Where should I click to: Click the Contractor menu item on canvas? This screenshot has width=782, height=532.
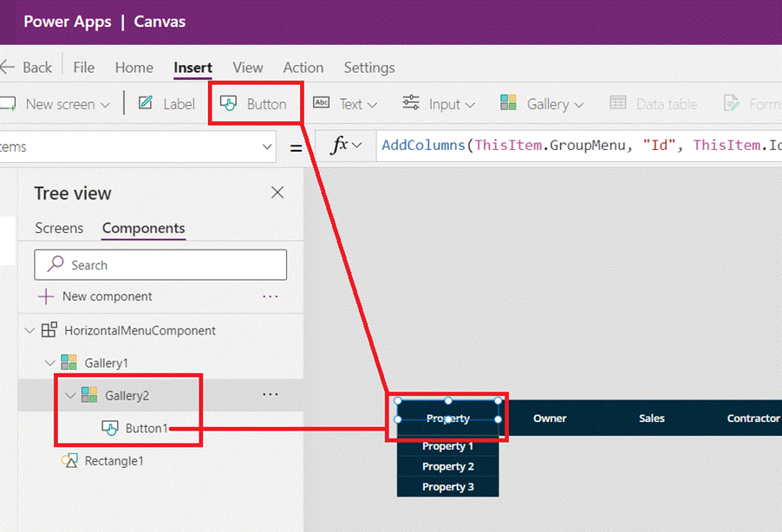coord(753,418)
